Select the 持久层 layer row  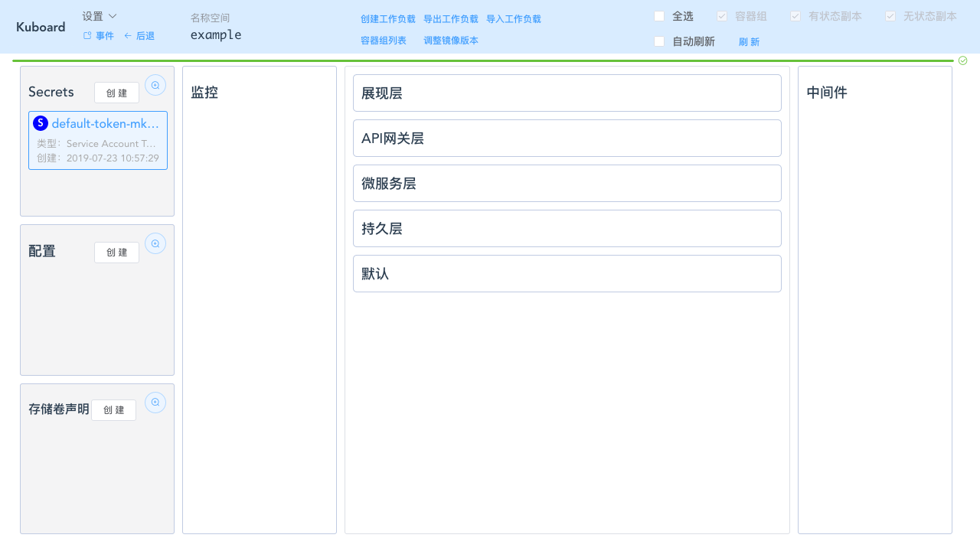tap(567, 228)
